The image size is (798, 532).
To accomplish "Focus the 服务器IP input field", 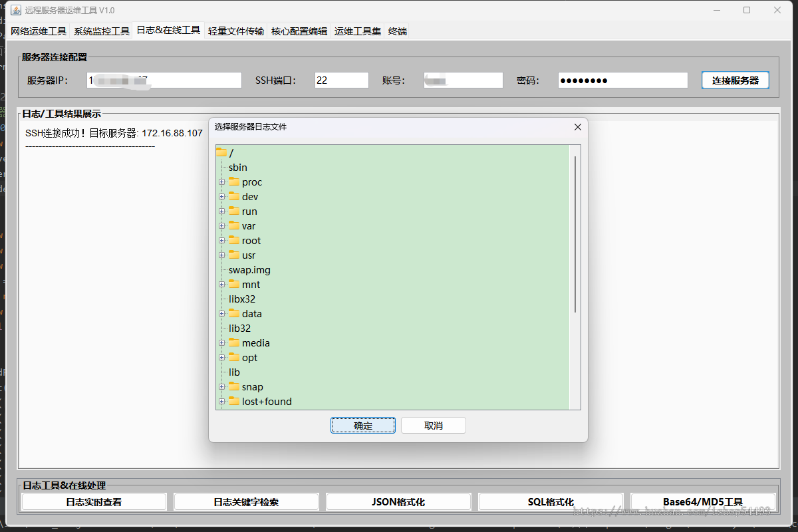I will [x=164, y=80].
